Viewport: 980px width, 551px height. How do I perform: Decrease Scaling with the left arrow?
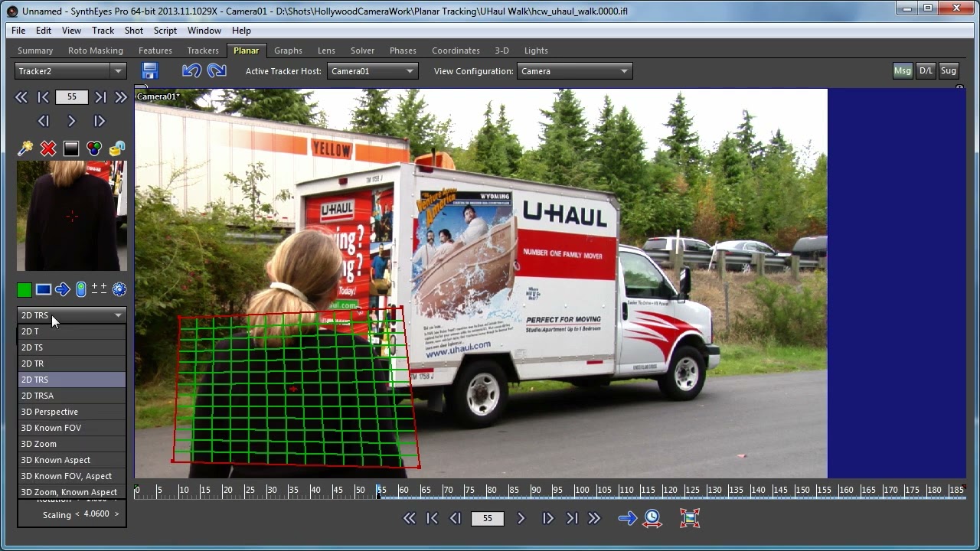pos(77,514)
